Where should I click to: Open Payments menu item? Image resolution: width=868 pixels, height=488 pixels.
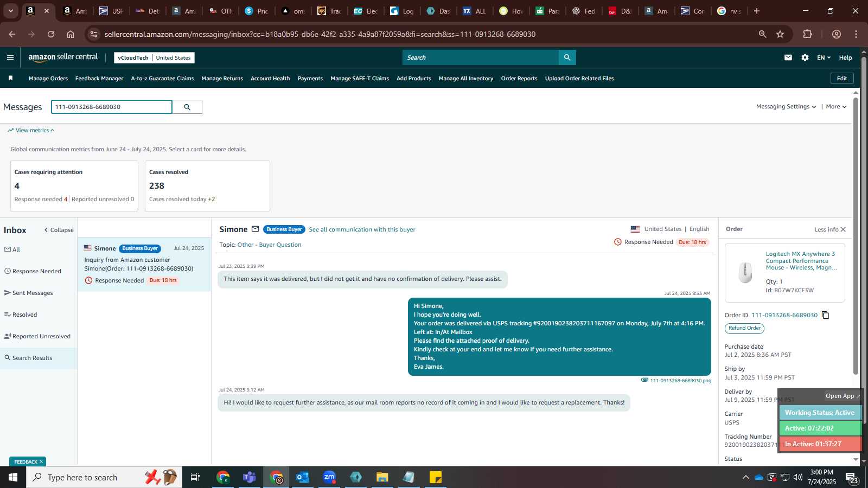[310, 79]
